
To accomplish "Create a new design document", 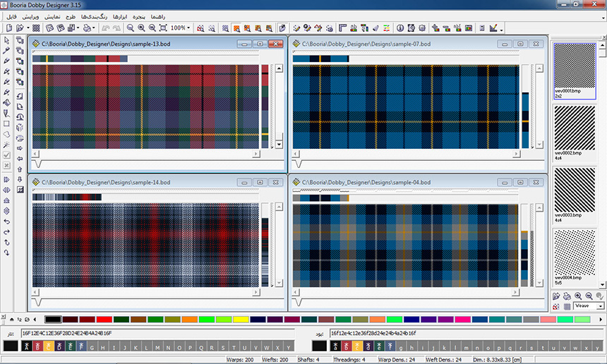I will pos(9,28).
